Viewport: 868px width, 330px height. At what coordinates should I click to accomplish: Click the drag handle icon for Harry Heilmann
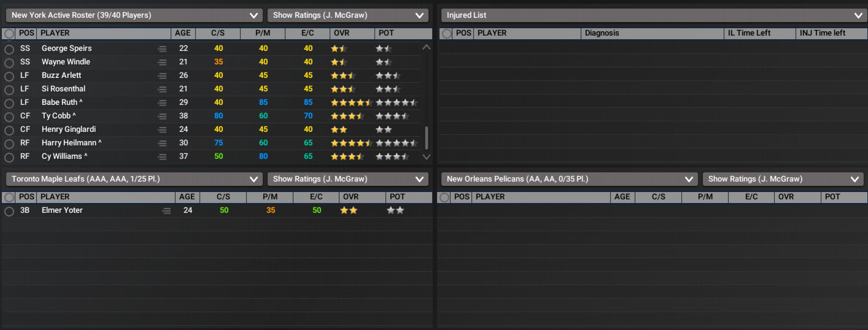[162, 143]
